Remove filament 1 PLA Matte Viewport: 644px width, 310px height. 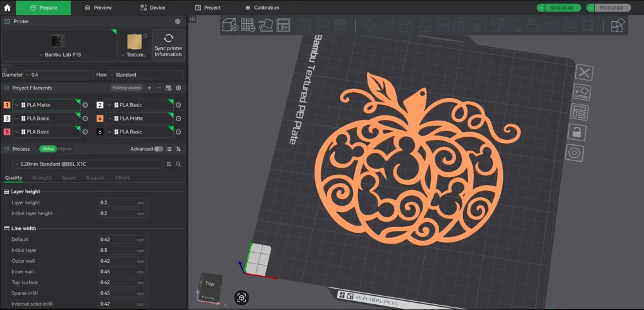pos(85,105)
